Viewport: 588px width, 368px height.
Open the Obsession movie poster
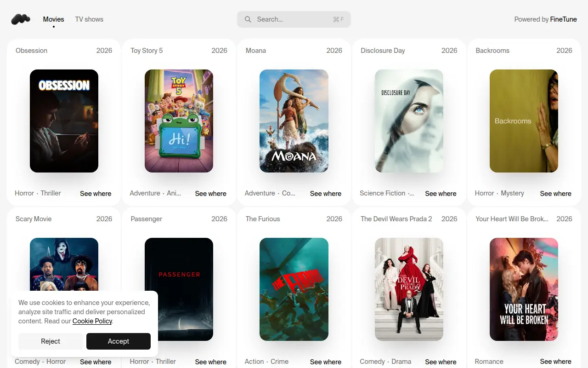64,121
